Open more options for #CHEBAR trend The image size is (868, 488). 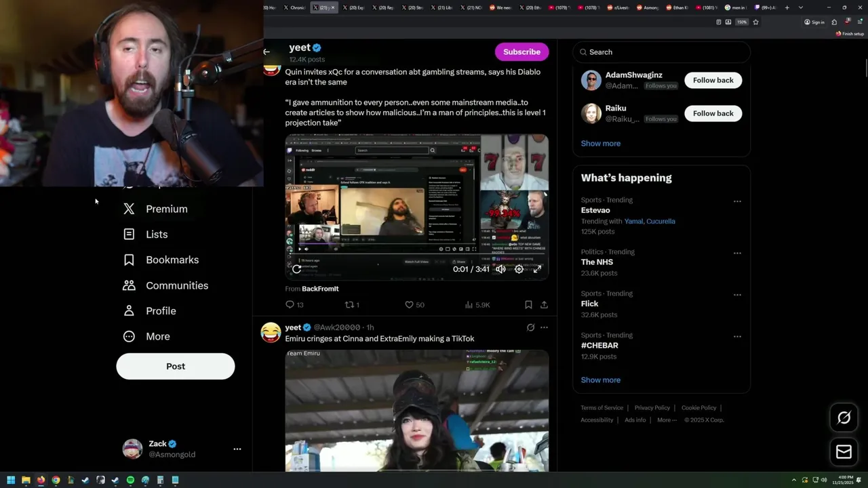point(737,336)
